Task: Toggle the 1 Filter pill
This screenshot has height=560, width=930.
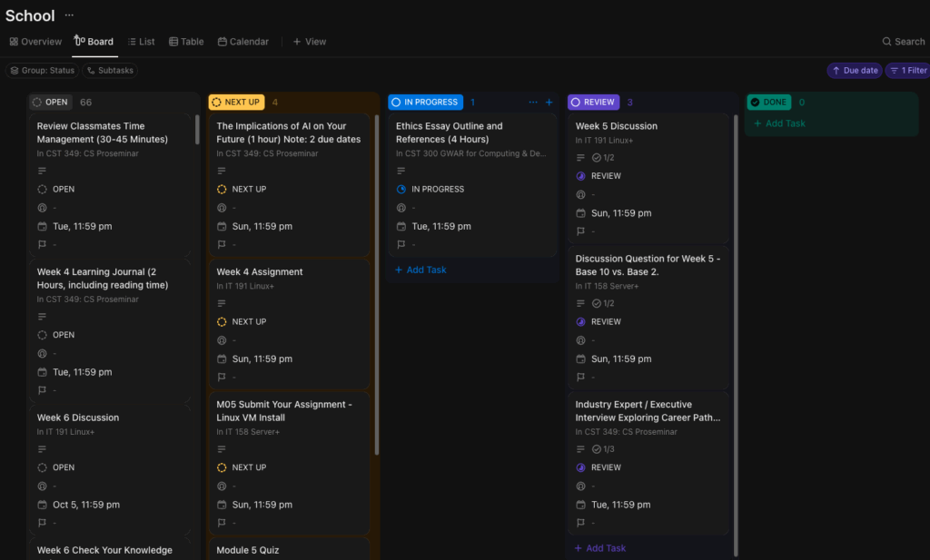Action: (x=906, y=71)
